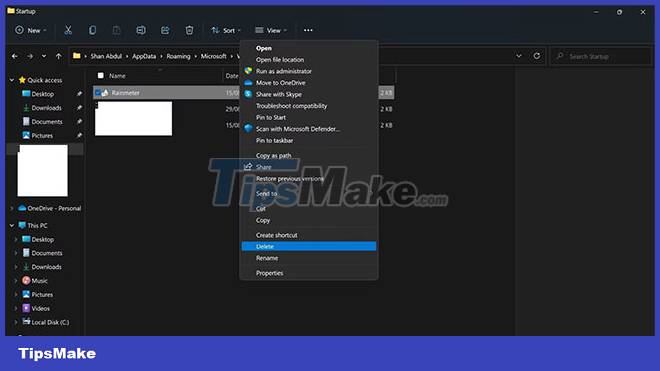Open the Sort dropdown menu
The image size is (660, 371).
[x=226, y=30]
